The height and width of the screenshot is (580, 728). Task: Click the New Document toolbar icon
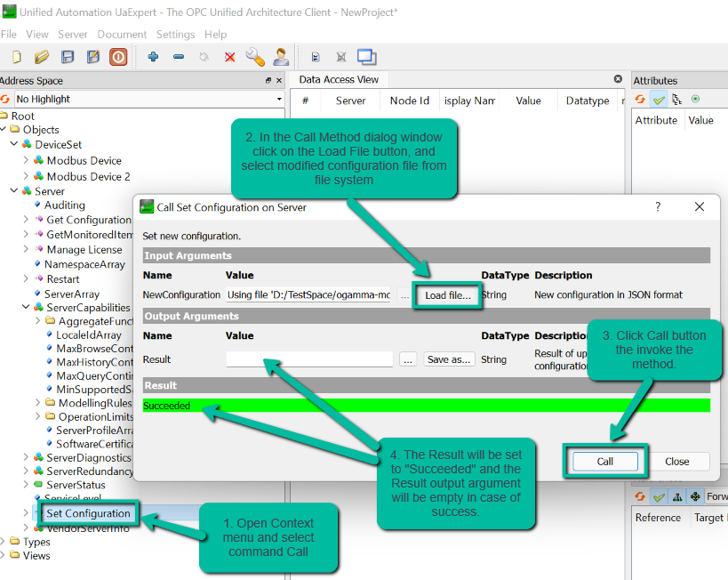click(17, 57)
